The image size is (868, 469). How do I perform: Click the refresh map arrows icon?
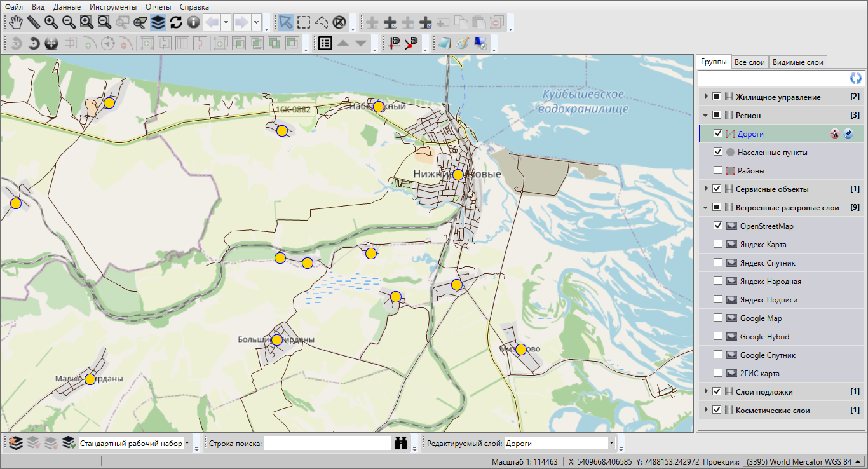tap(176, 23)
